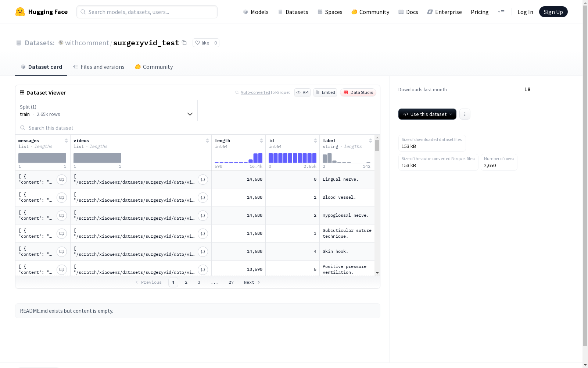This screenshot has height=368, width=588.
Task: Open message viewer icon for Blood vessel row
Action: point(62,198)
